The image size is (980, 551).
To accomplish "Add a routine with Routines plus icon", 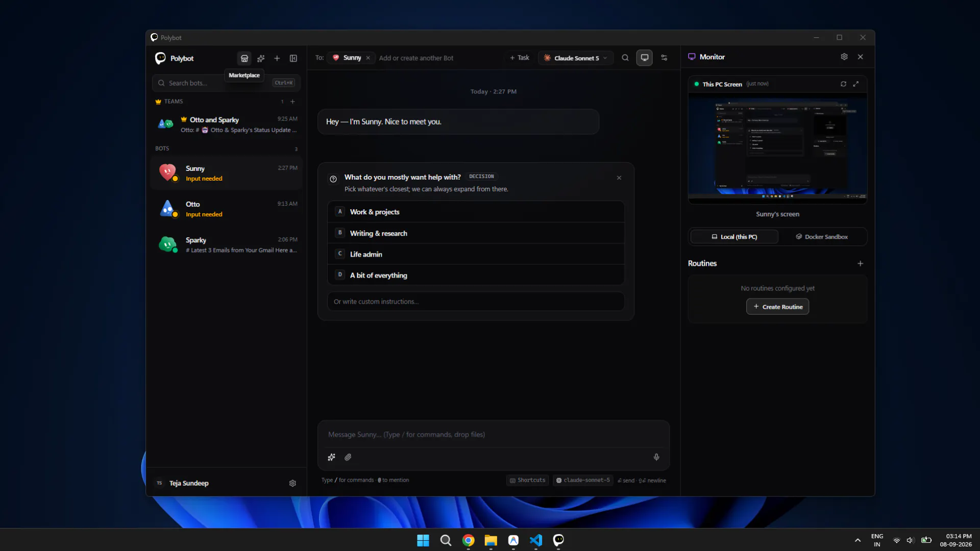I will [861, 263].
